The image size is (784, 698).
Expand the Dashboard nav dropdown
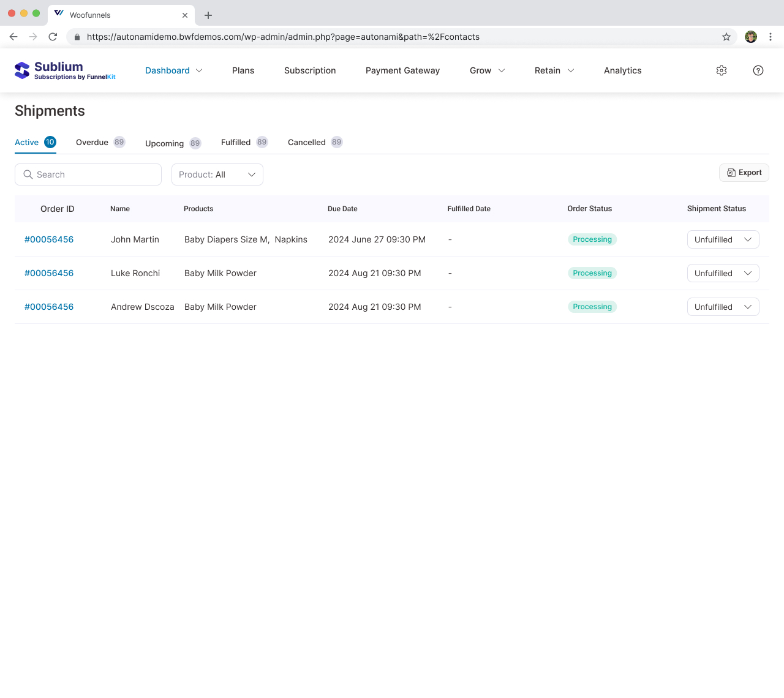[x=173, y=70]
